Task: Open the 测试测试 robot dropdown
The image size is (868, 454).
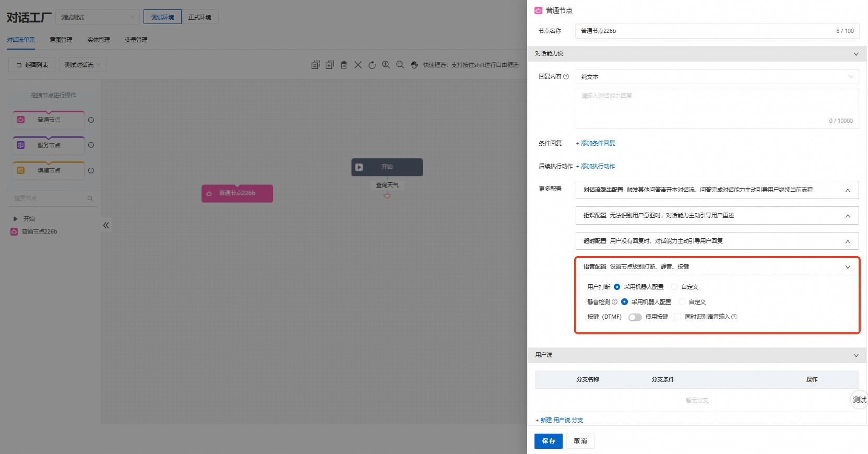Action: (x=98, y=17)
